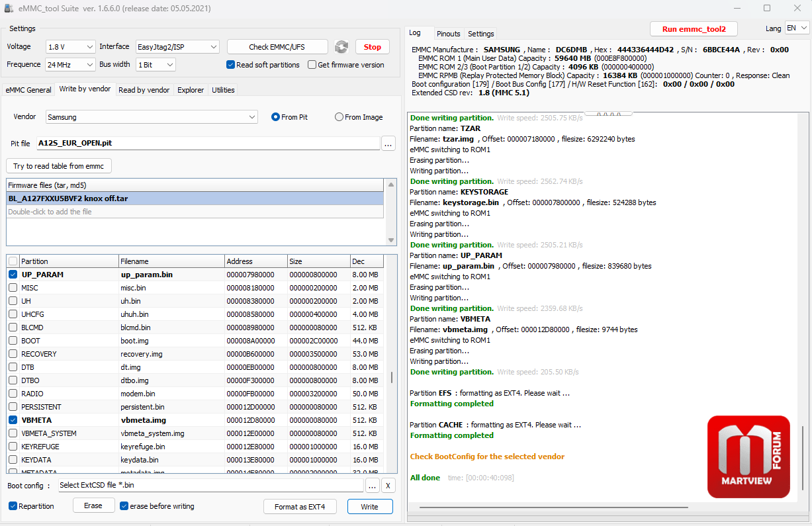Clear boot config with X button
The image size is (812, 526).
pyautogui.click(x=388, y=485)
